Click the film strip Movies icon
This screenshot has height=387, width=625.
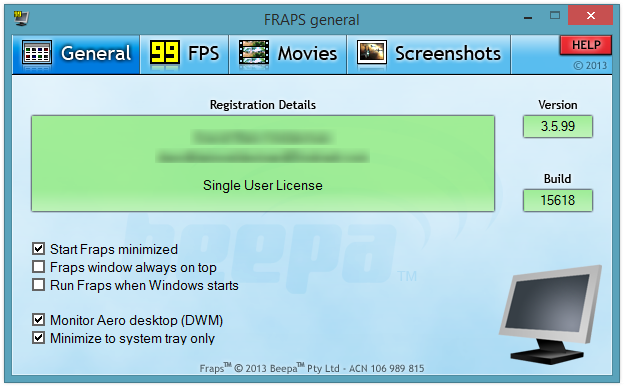254,52
